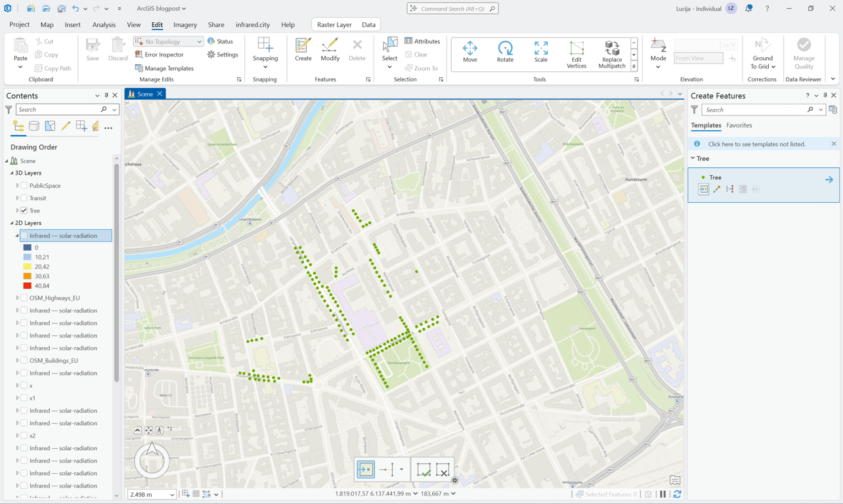Expand the PublicSpace layer node
The height and width of the screenshot is (504, 843).
pyautogui.click(x=18, y=186)
